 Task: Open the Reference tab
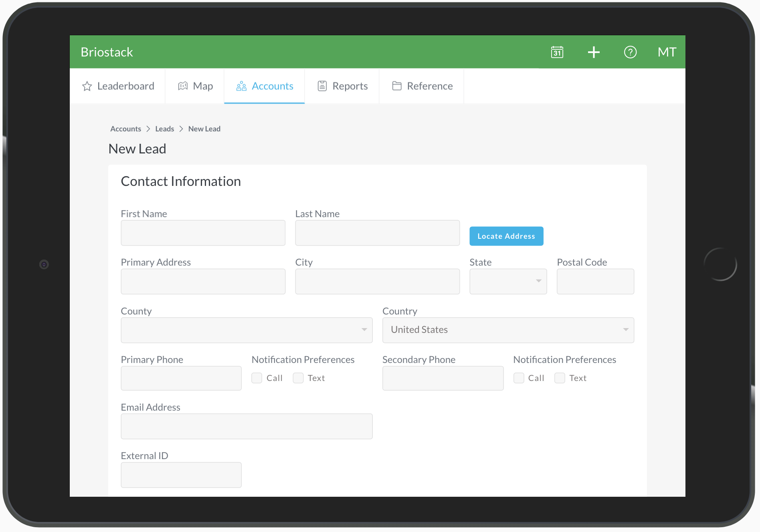(x=422, y=86)
